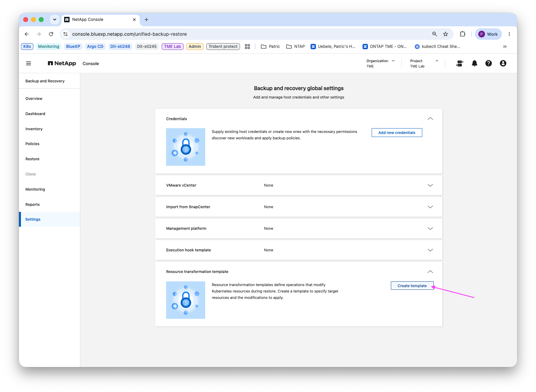Viewport: 536px width, 392px height.
Task: Open the K8s tab group
Action: click(x=27, y=47)
